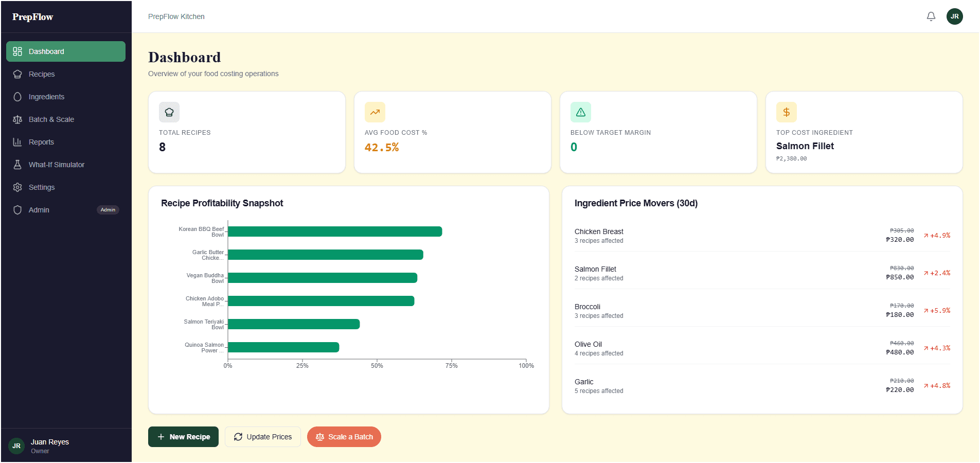The height and width of the screenshot is (463, 980).
Task: Click the New Recipe button
Action: 183,437
